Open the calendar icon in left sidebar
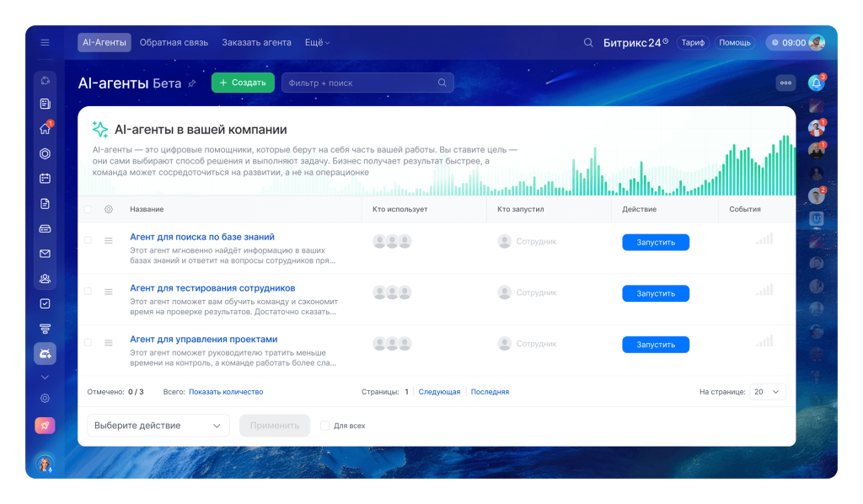 pos(46,179)
